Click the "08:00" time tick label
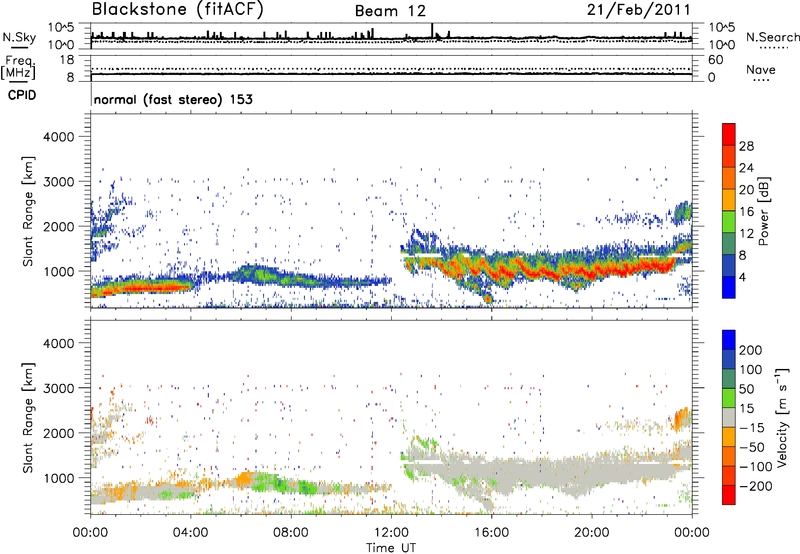 point(291,533)
